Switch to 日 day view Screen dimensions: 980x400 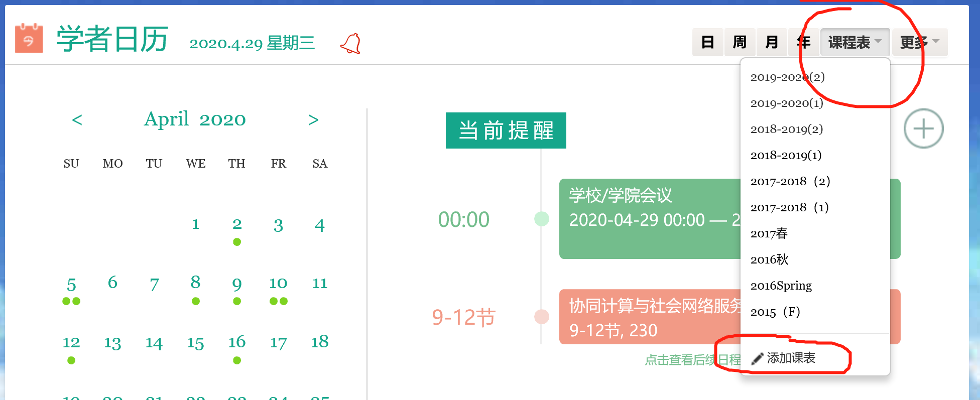707,42
